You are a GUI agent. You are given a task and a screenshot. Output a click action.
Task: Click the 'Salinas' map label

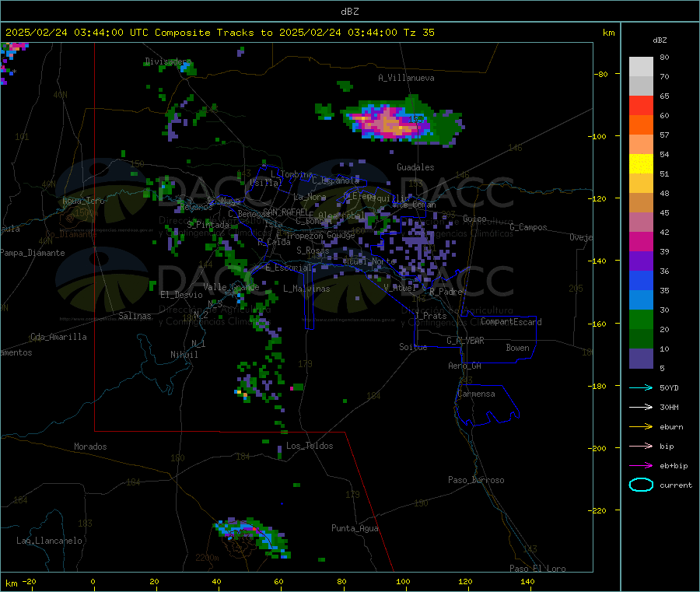tap(135, 316)
